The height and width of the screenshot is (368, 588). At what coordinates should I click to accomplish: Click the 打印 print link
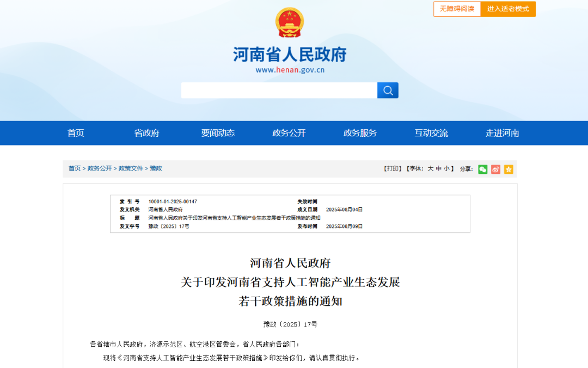click(392, 169)
